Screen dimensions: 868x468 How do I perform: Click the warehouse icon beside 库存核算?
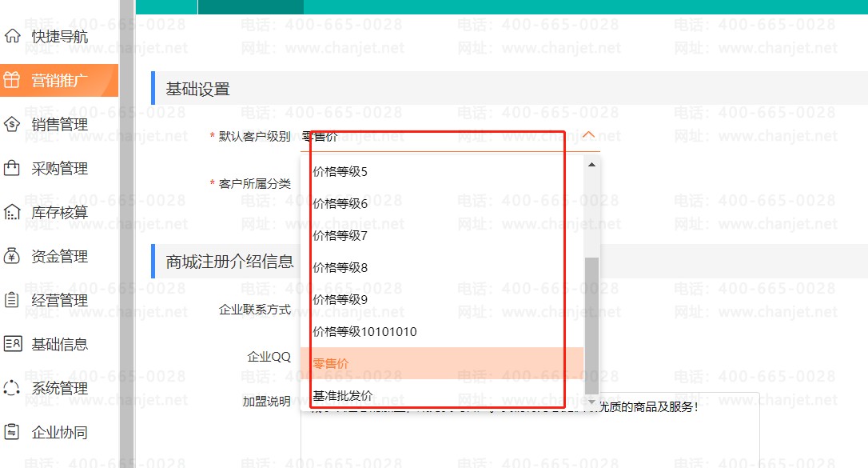(x=12, y=212)
